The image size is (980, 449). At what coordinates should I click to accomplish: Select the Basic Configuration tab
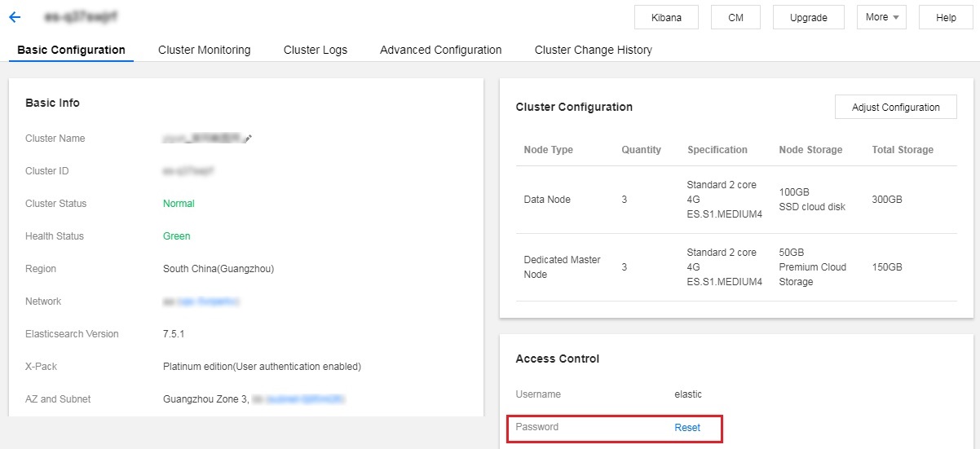(x=71, y=50)
